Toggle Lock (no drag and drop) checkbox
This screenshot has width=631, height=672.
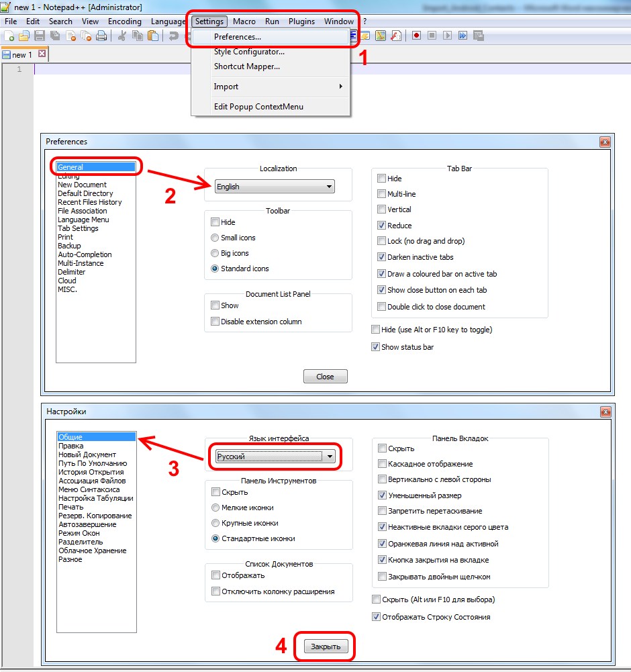coord(381,241)
